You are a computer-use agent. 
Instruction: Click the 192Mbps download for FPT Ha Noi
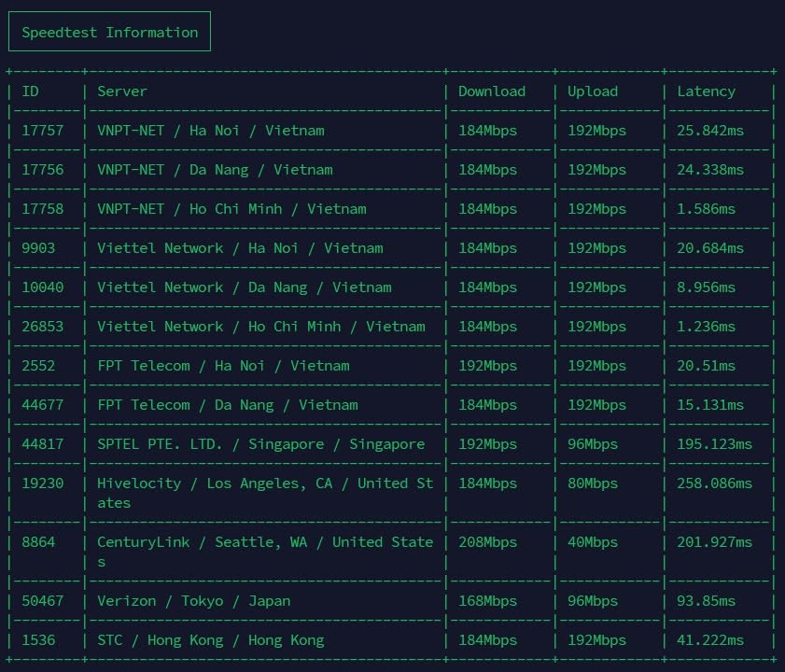487,366
